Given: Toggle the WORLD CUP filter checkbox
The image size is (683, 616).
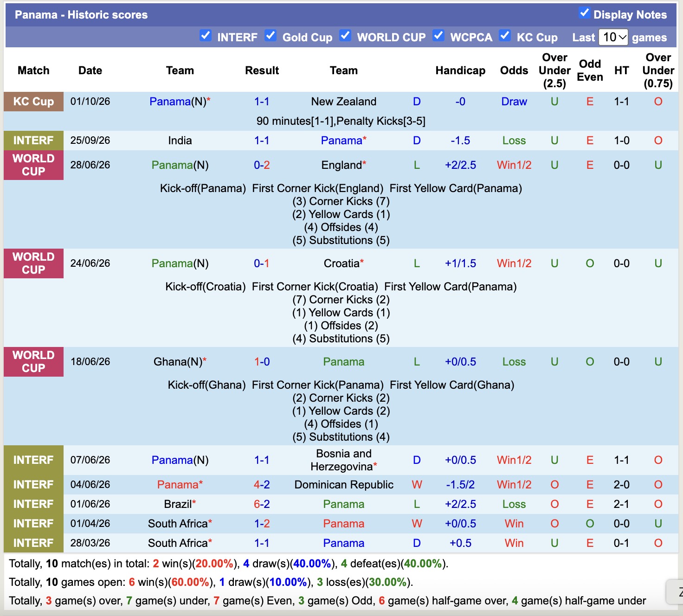Looking at the screenshot, I should click(x=345, y=35).
